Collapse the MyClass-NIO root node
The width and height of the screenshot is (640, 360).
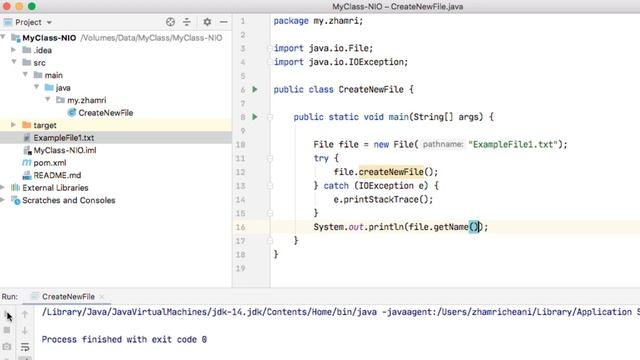click(3, 38)
